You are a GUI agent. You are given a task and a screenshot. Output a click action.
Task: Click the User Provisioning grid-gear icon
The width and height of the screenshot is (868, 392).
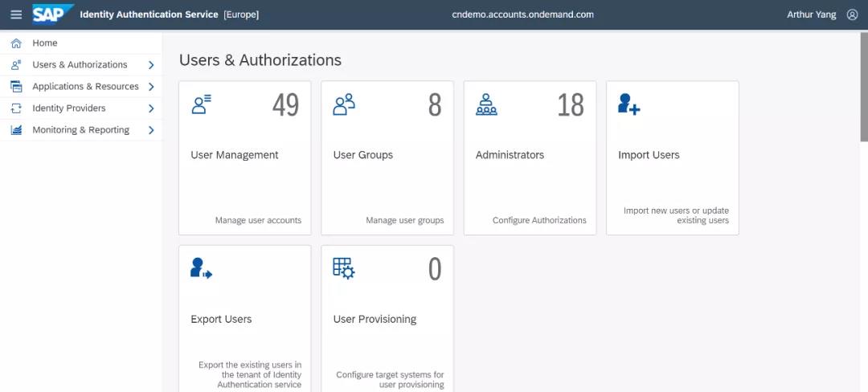click(344, 268)
